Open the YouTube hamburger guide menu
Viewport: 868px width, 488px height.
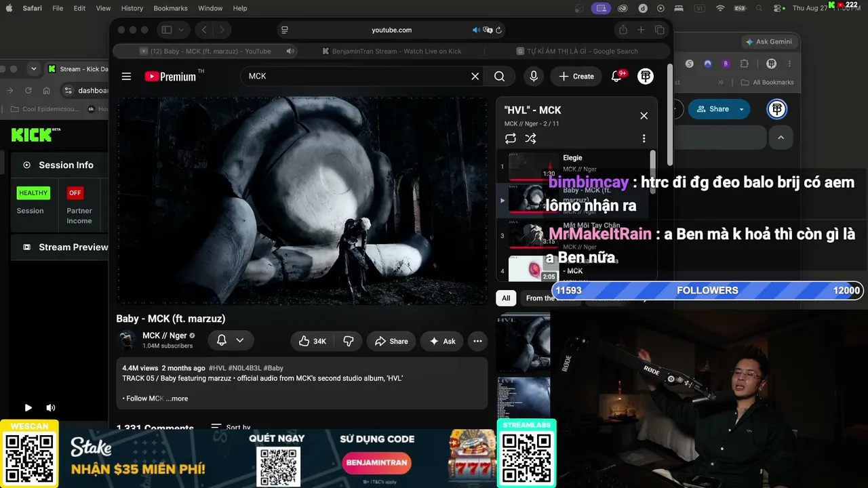tap(126, 77)
